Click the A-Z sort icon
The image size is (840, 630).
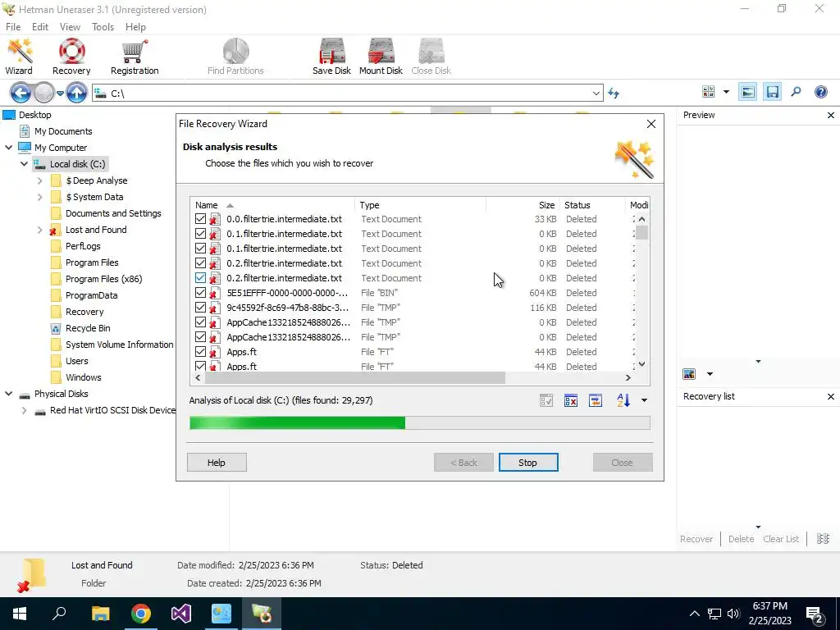point(623,400)
